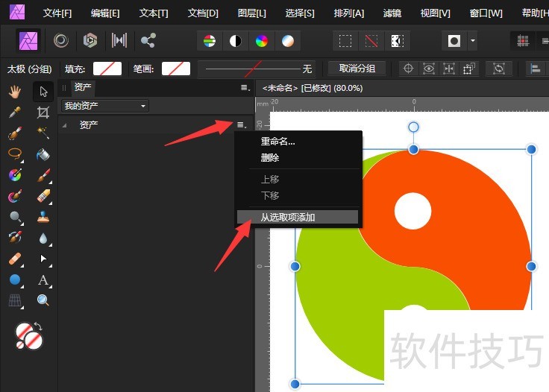This screenshot has height=392, width=549.
Task: Choose the Flood Fill bucket tool
Action: click(x=43, y=154)
